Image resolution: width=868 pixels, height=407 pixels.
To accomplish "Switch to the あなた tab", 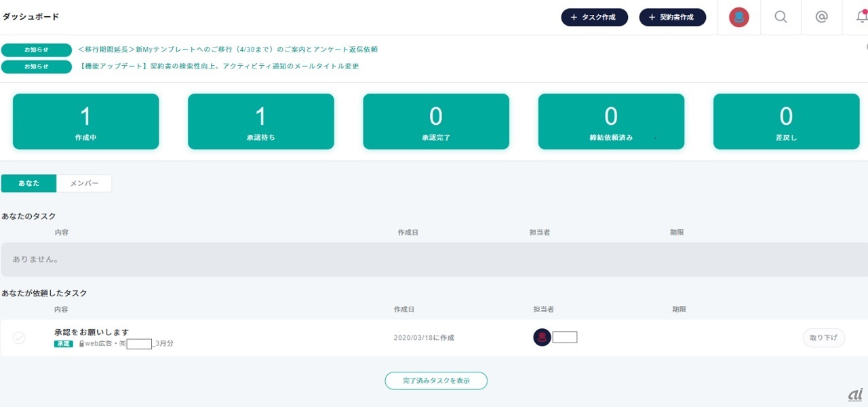I will coord(29,184).
